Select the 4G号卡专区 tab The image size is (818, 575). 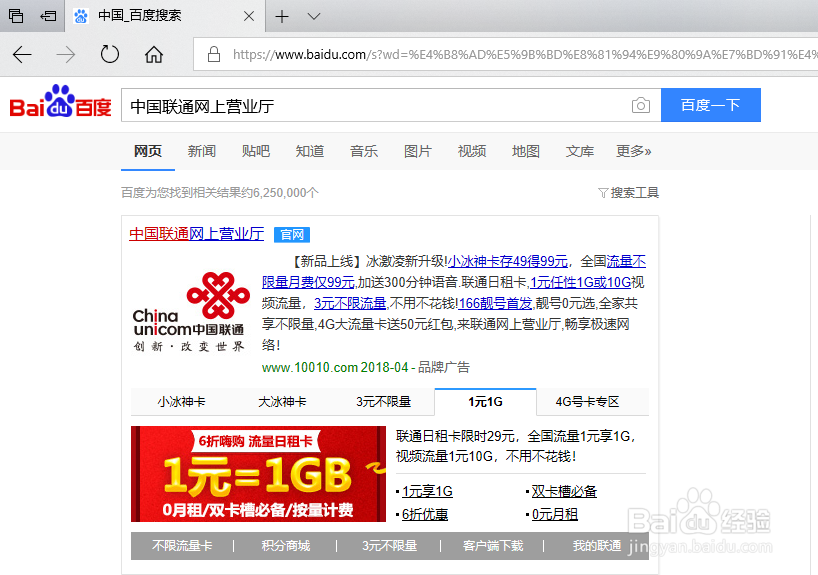pos(587,402)
